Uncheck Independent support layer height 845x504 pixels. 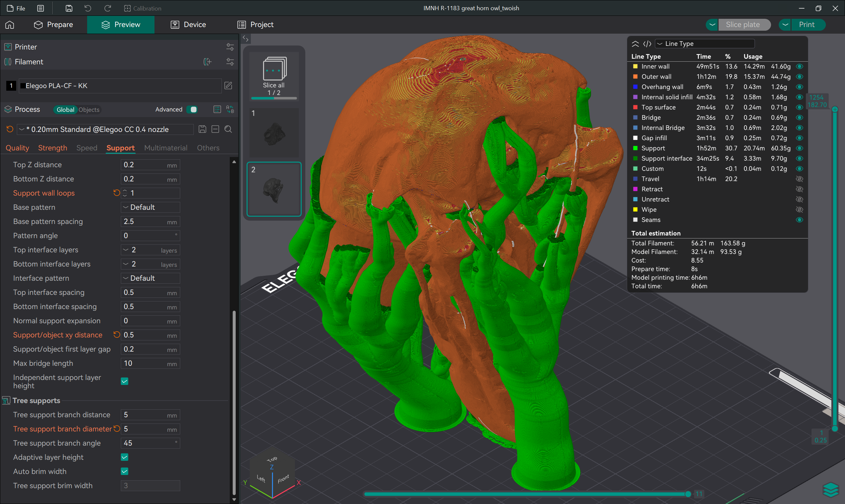pos(124,381)
